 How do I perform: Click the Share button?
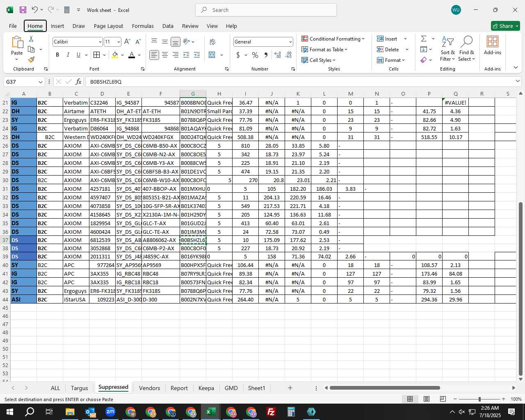click(506, 26)
